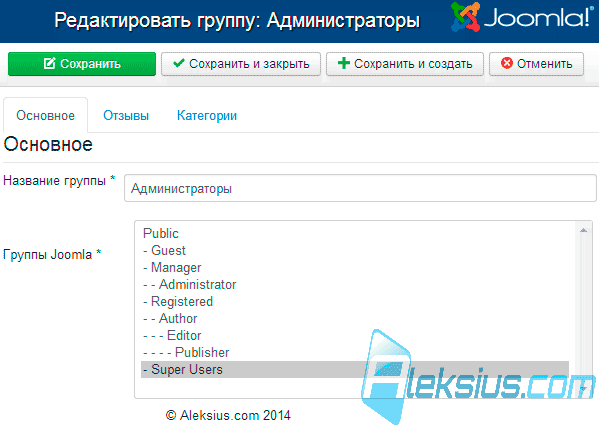The width and height of the screenshot is (599, 426).
Task: Click the Отменить button
Action: [536, 64]
